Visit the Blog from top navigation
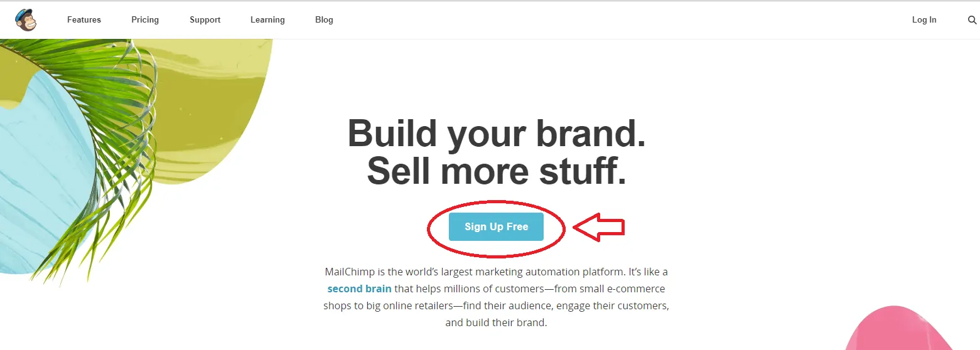 (324, 20)
